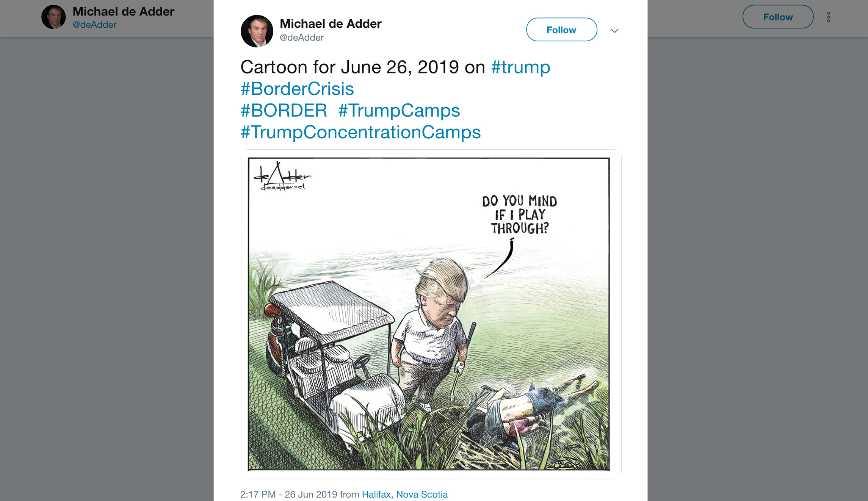The image size is (868, 501).
Task: Follow @deAdder using the tweet's Follow button
Action: click(561, 30)
